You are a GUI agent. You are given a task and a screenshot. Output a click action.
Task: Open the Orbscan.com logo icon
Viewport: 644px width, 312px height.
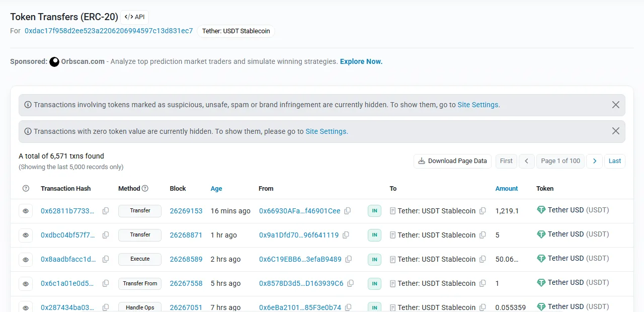tap(54, 61)
